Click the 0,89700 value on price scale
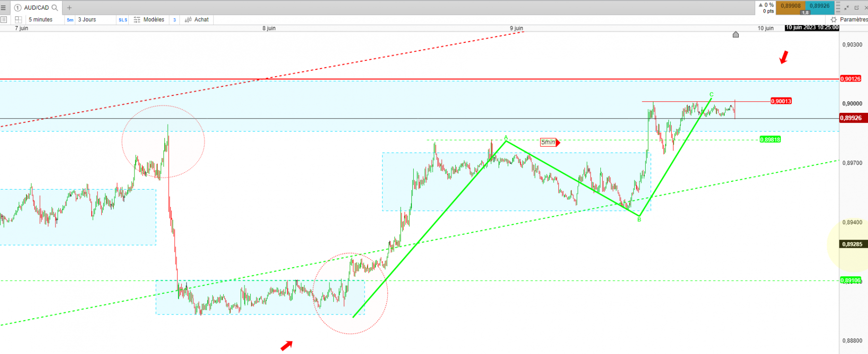This screenshot has height=354, width=868. [x=852, y=163]
